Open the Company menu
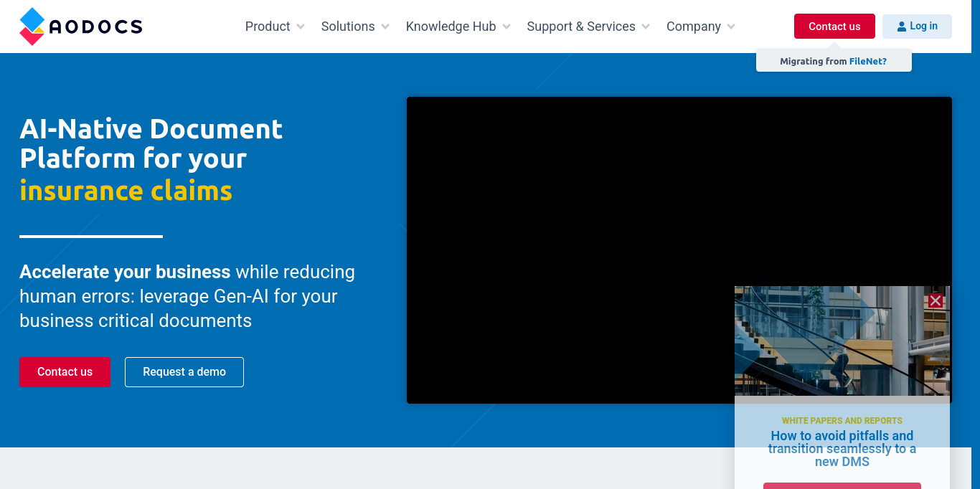 pyautogui.click(x=694, y=27)
